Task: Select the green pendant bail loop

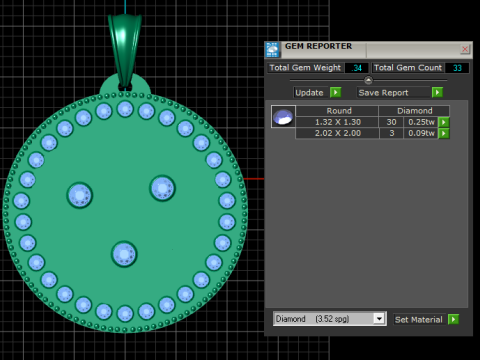Action: click(x=125, y=51)
